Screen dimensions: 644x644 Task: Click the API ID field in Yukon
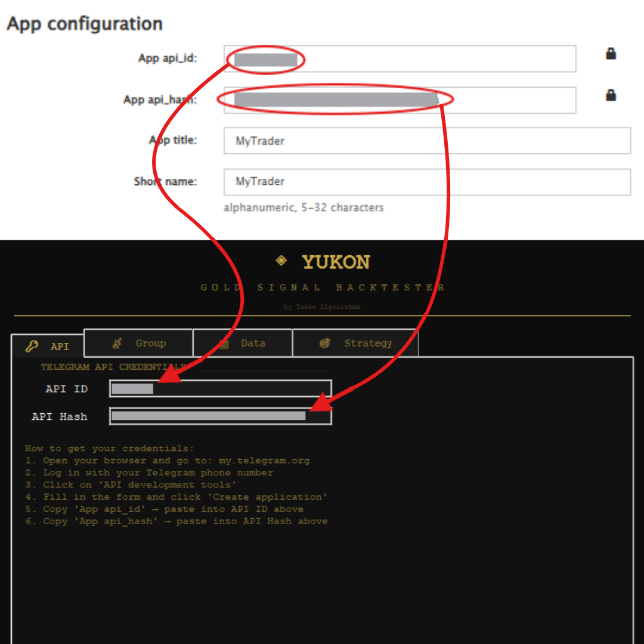click(x=221, y=389)
